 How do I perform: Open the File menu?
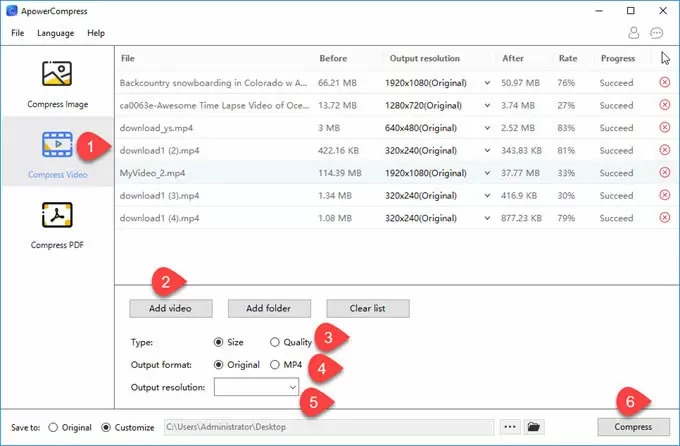17,33
